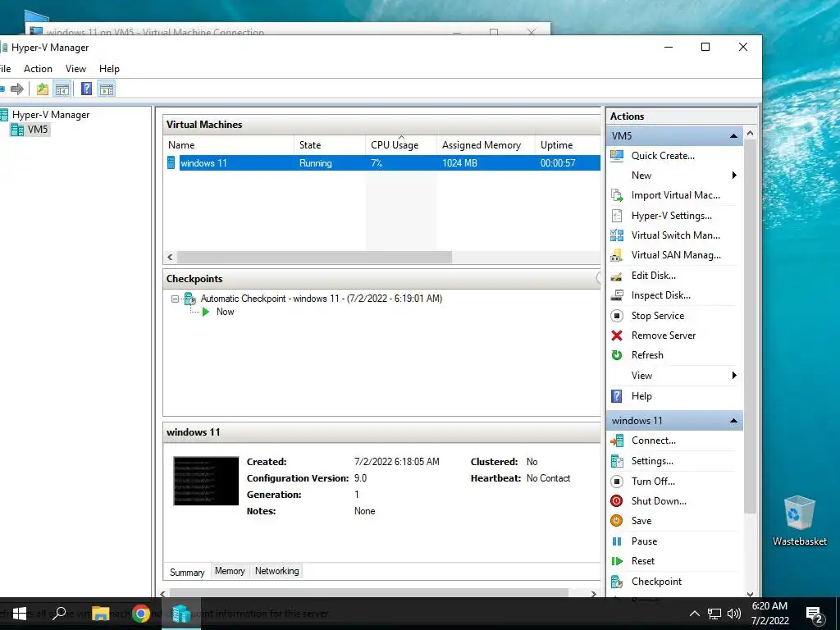Click the VM preview thumbnail

206,481
